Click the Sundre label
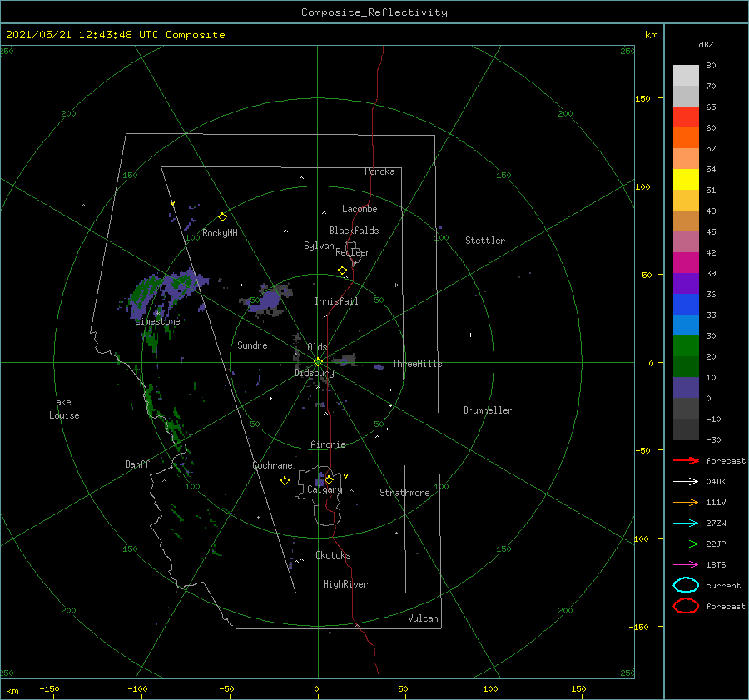 coord(252,345)
